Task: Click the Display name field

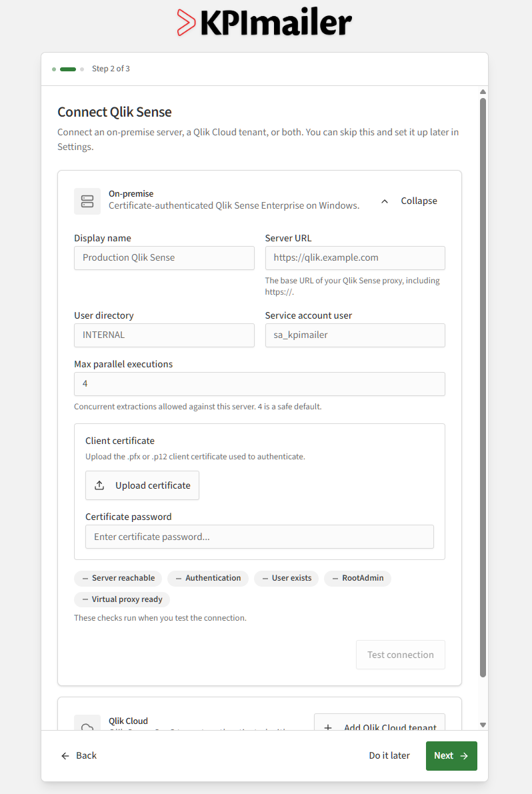Action: (164, 258)
